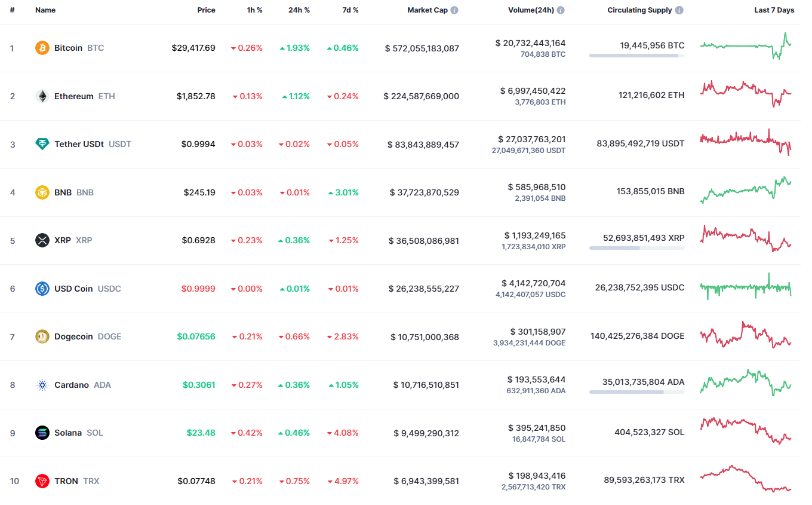Click the USD Coin logo icon
Viewport: 812px width, 505px height.
(x=42, y=289)
